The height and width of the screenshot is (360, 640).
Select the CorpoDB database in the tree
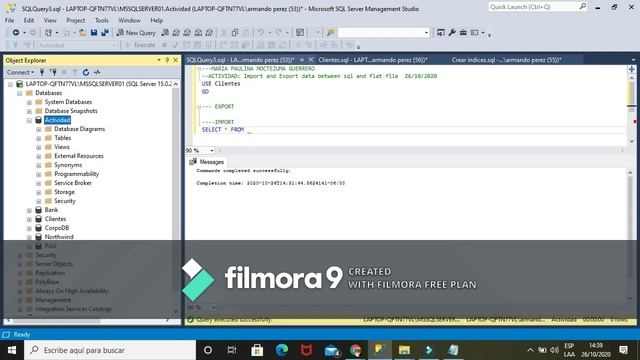coord(57,228)
